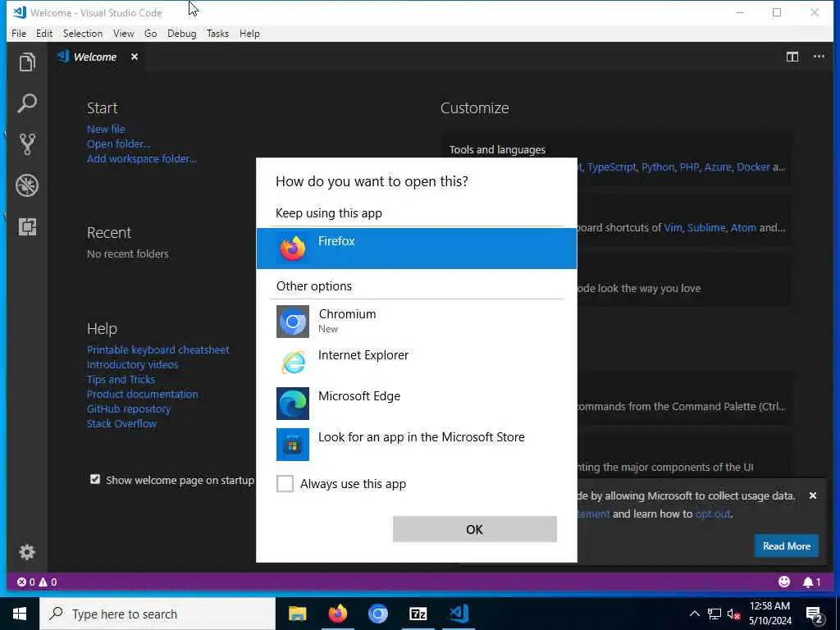Select Look for an app in Microsoft Store
Viewport: 840px width, 630px height.
click(x=416, y=445)
